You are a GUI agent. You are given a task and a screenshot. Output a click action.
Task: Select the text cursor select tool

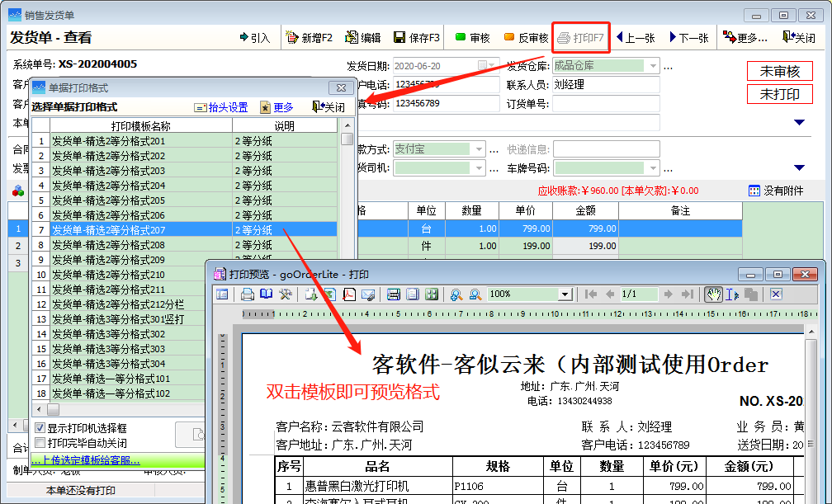(x=732, y=294)
